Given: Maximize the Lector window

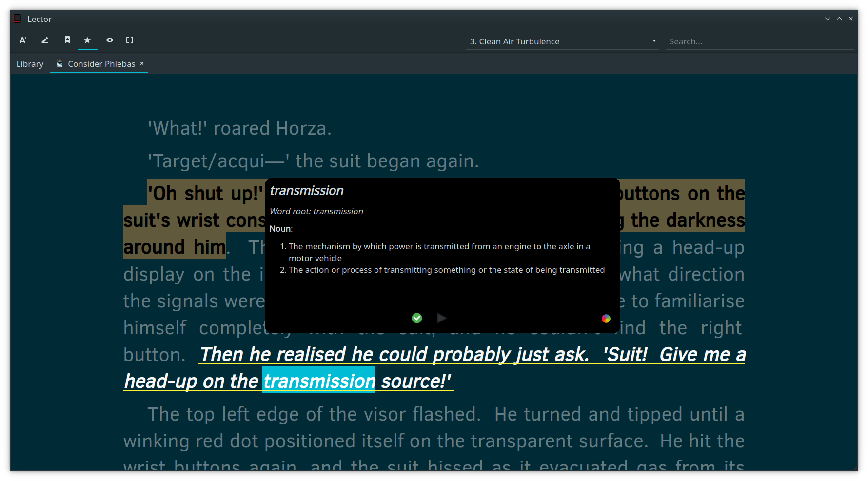Looking at the screenshot, I should pyautogui.click(x=839, y=19).
